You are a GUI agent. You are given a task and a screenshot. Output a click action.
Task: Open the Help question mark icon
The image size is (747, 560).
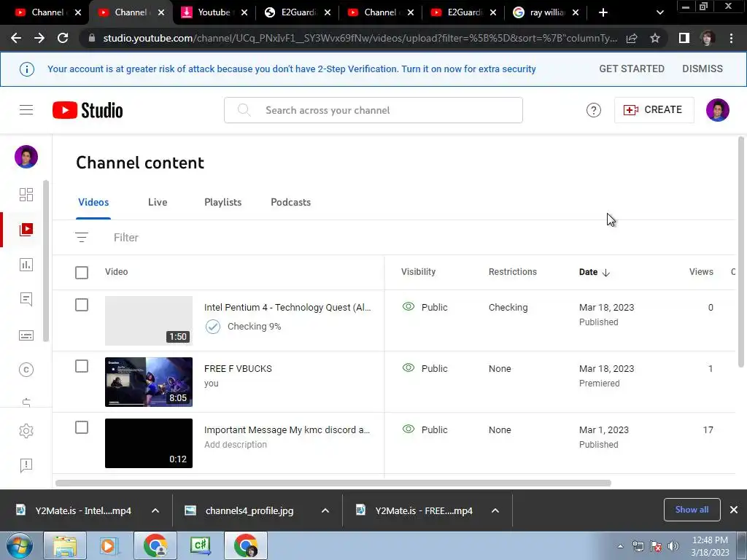point(593,110)
